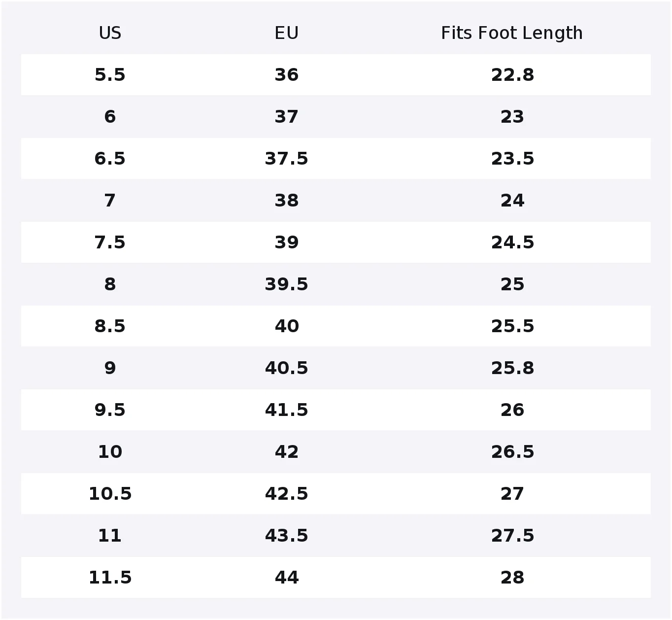Select EU size 40.5 cell
Screen dimensions: 672x620
[x=286, y=368]
